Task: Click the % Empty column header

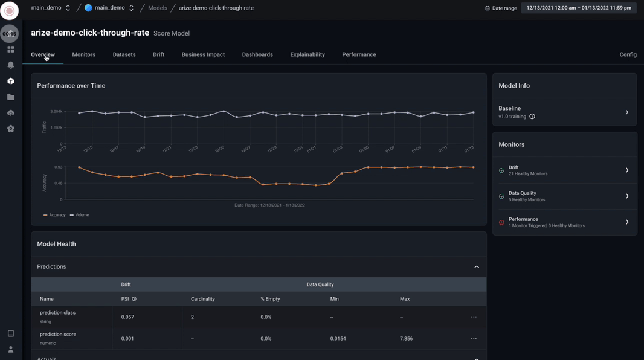Action: coord(270,299)
